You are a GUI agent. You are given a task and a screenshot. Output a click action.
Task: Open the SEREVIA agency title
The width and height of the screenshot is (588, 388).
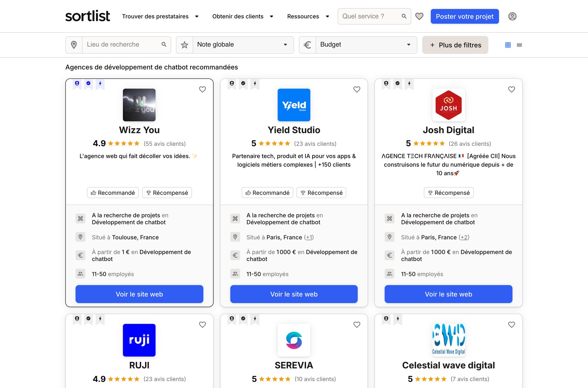[x=294, y=365]
